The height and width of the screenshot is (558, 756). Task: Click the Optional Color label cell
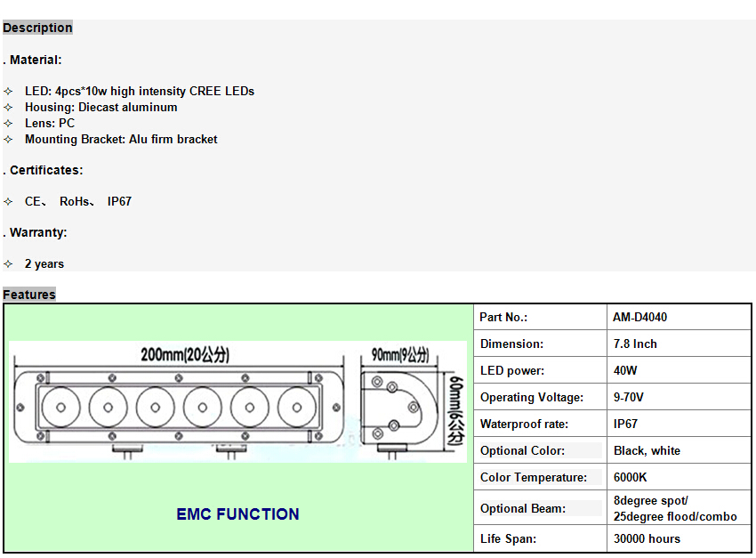(x=522, y=450)
